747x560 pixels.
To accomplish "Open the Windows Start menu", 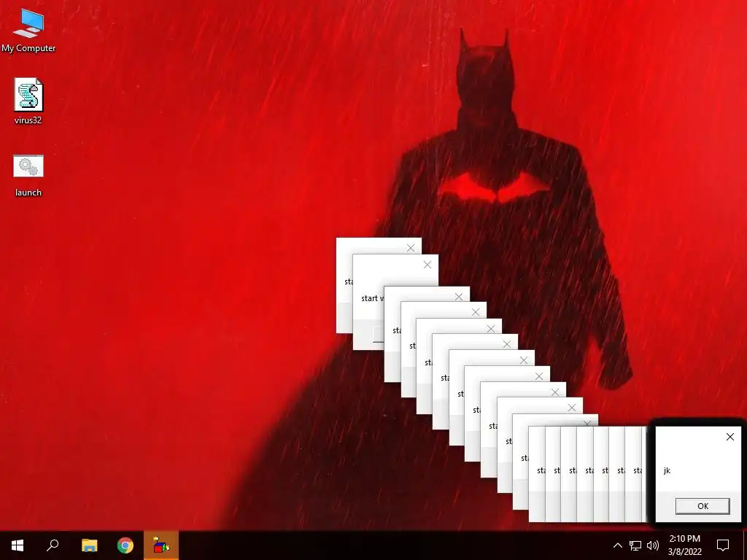I will click(18, 545).
